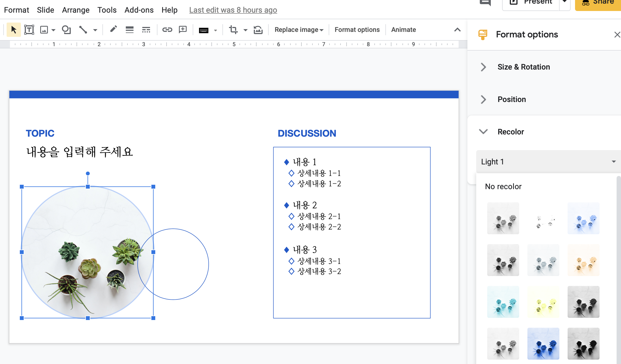621x364 pixels.
Task: Click the insert link icon
Action: (x=167, y=30)
